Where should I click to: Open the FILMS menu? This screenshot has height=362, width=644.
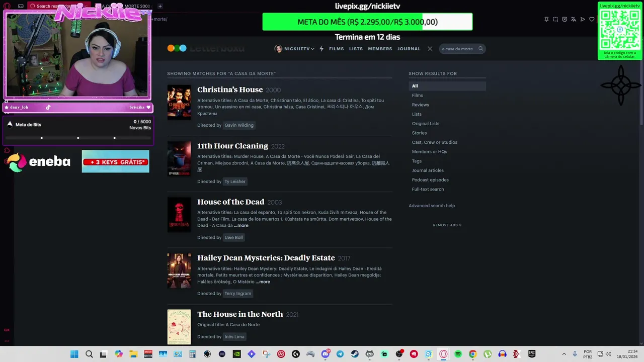click(337, 49)
